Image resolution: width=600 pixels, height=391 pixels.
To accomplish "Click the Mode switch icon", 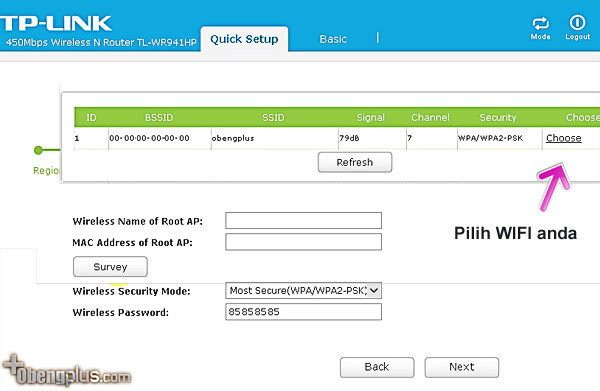I will pyautogui.click(x=540, y=24).
